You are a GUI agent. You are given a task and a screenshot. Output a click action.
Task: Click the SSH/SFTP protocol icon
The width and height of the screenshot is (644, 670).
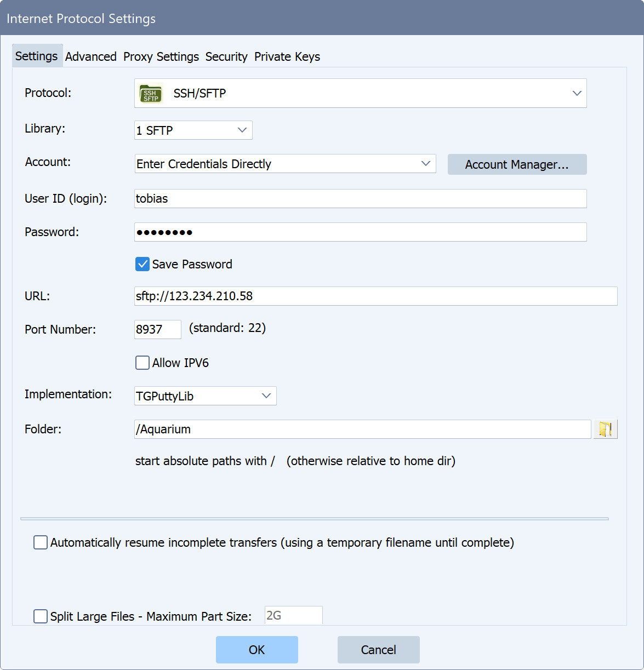click(x=150, y=93)
